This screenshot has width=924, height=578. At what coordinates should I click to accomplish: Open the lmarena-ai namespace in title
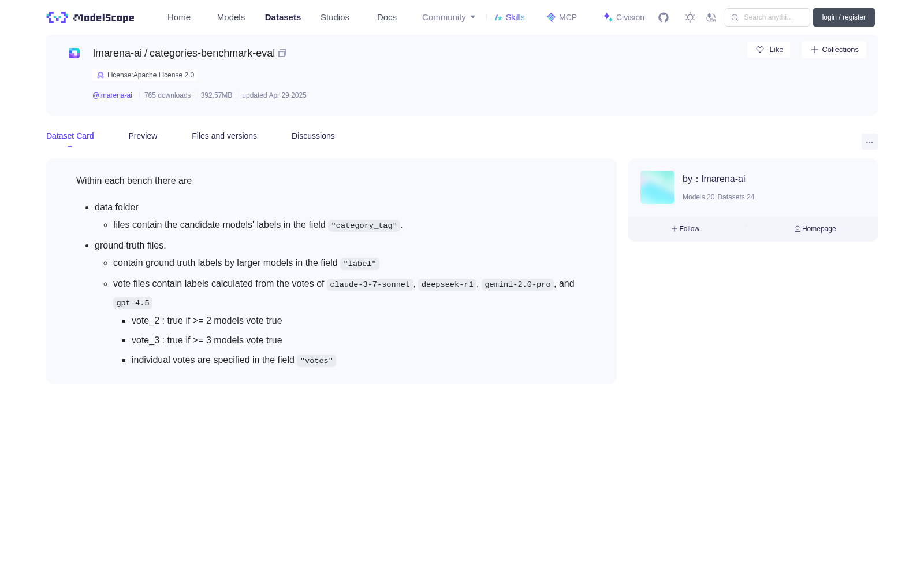pyautogui.click(x=117, y=53)
